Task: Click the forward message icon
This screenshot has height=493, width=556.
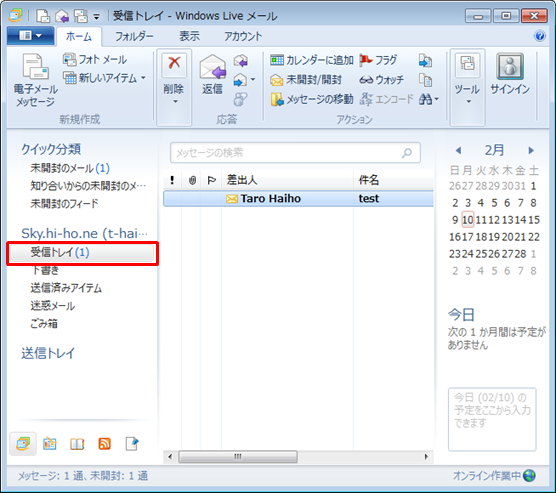Action: (x=240, y=80)
